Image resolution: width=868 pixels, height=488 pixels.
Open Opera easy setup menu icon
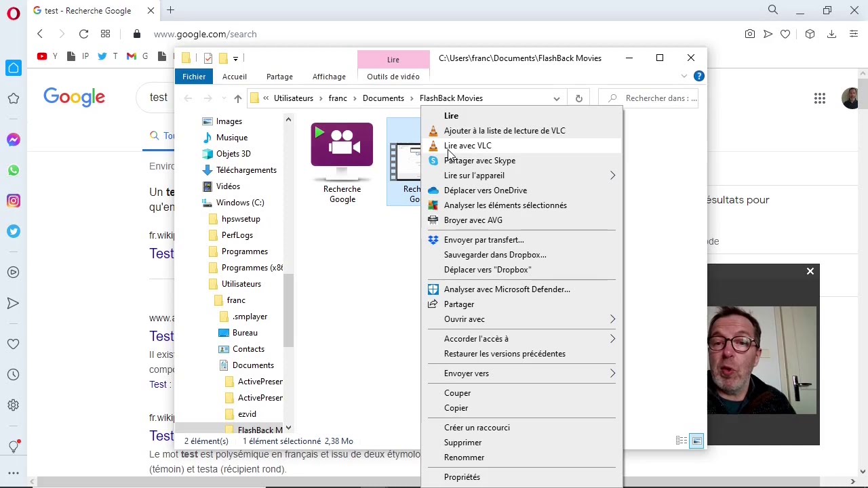pos(853,34)
